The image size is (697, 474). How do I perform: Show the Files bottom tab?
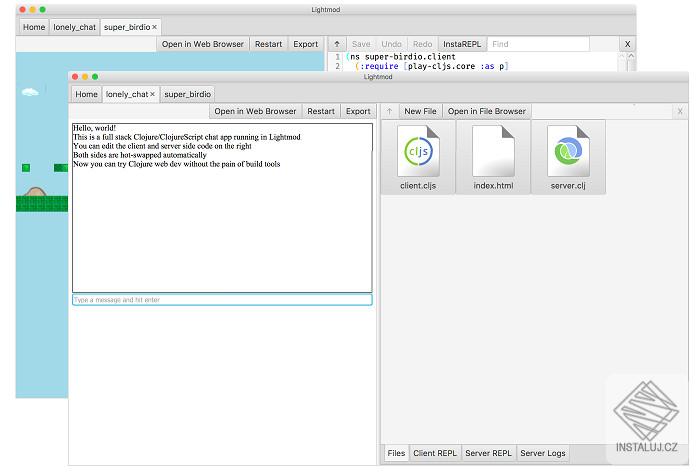[396, 453]
